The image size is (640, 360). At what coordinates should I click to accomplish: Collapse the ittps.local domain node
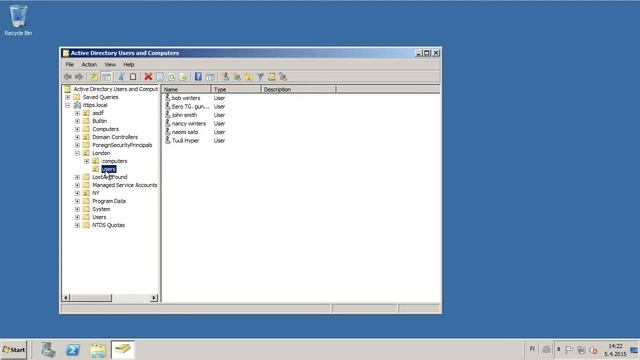(68, 105)
